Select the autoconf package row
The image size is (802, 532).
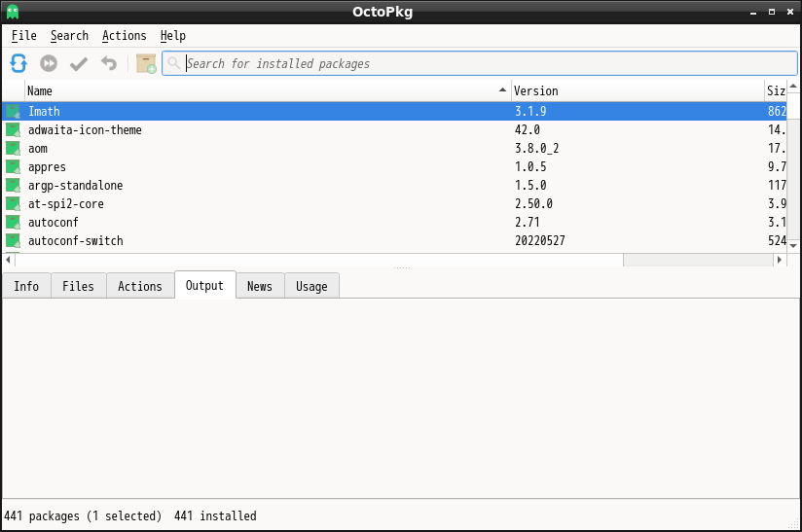tap(394, 222)
